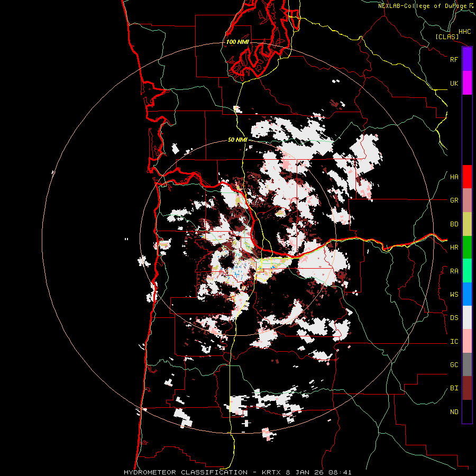Select the GR legend color block

point(467,200)
